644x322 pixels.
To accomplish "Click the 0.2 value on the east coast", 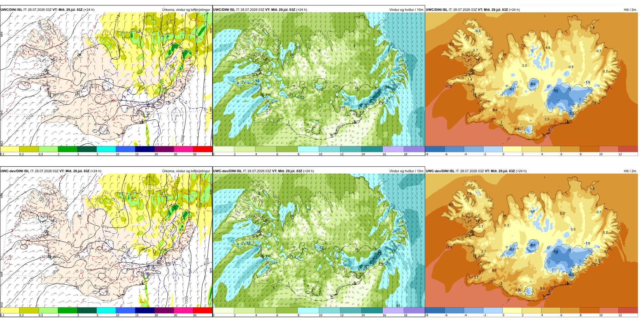I will click(605, 233).
